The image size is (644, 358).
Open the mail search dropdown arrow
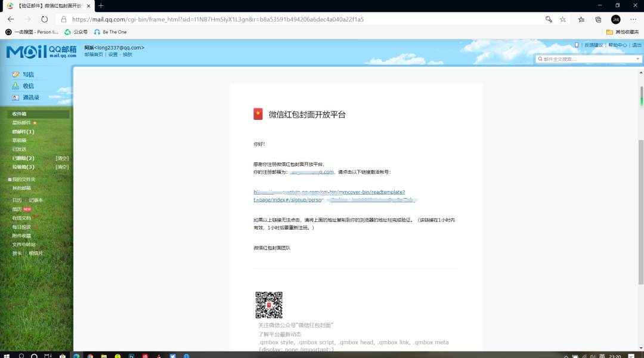point(637,59)
